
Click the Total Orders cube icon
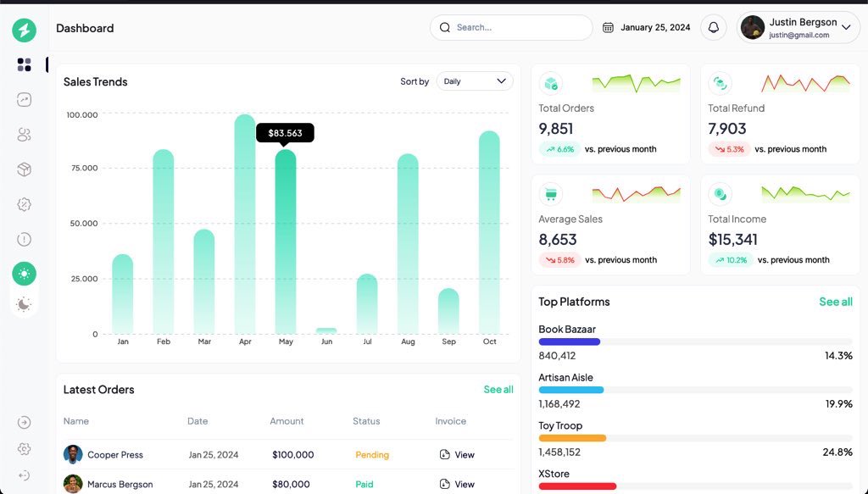coord(550,83)
